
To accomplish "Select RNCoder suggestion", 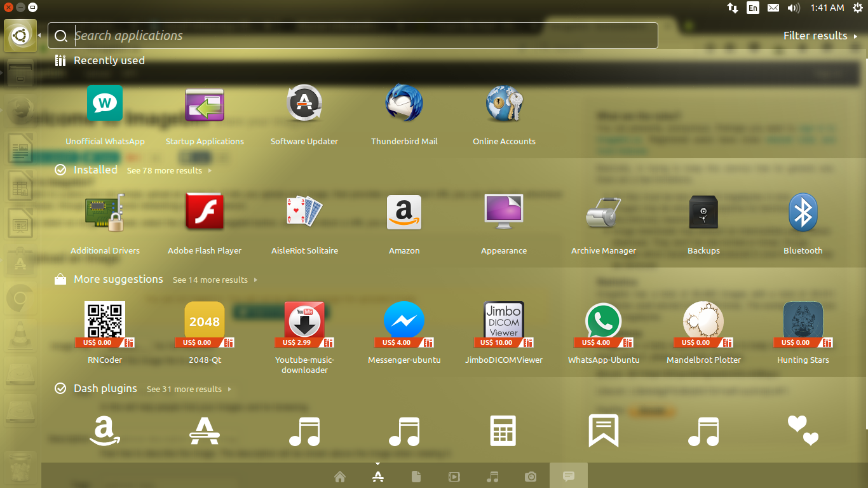I will pyautogui.click(x=105, y=333).
